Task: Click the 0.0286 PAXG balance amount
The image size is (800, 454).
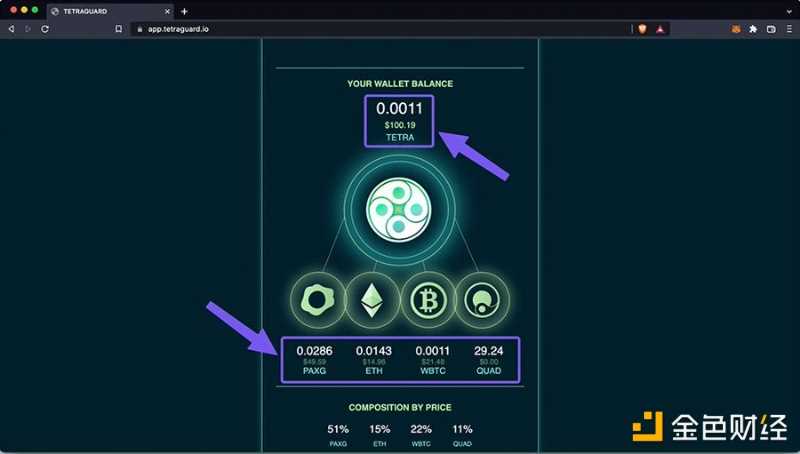Action: (x=316, y=351)
